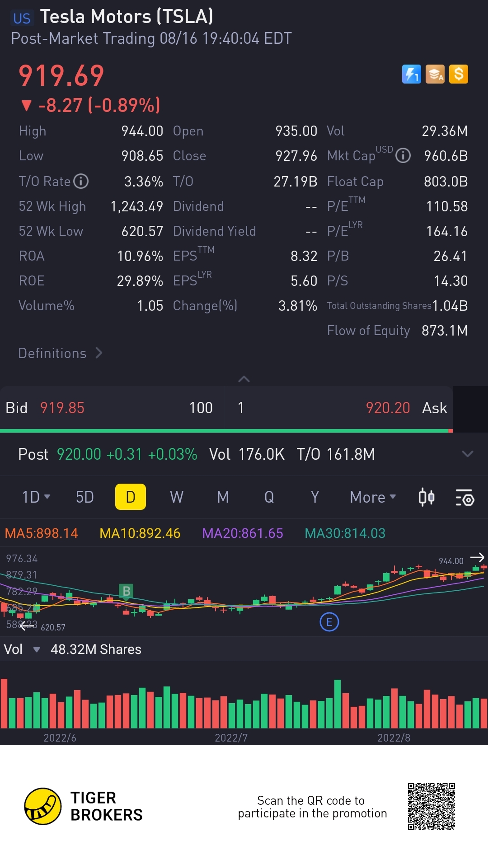Image resolution: width=488 pixels, height=868 pixels.
Task: Tap the US market badge
Action: pos(22,18)
